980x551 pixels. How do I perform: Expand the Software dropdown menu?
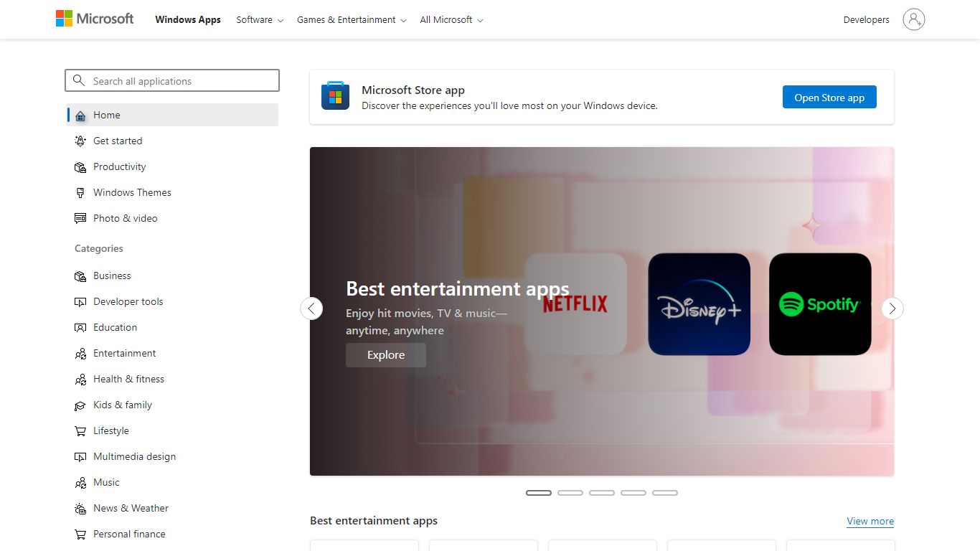(x=260, y=19)
